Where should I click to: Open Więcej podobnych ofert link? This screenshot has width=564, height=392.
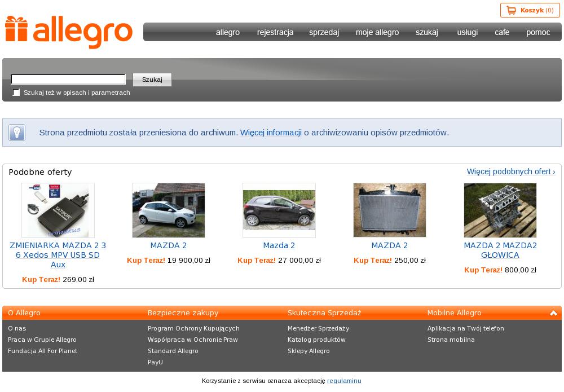(510, 171)
